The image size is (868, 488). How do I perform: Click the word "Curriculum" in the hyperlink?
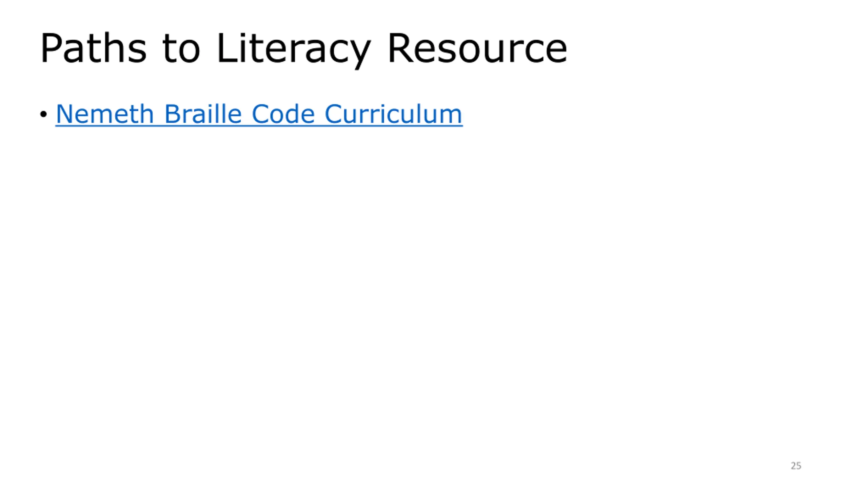[394, 114]
